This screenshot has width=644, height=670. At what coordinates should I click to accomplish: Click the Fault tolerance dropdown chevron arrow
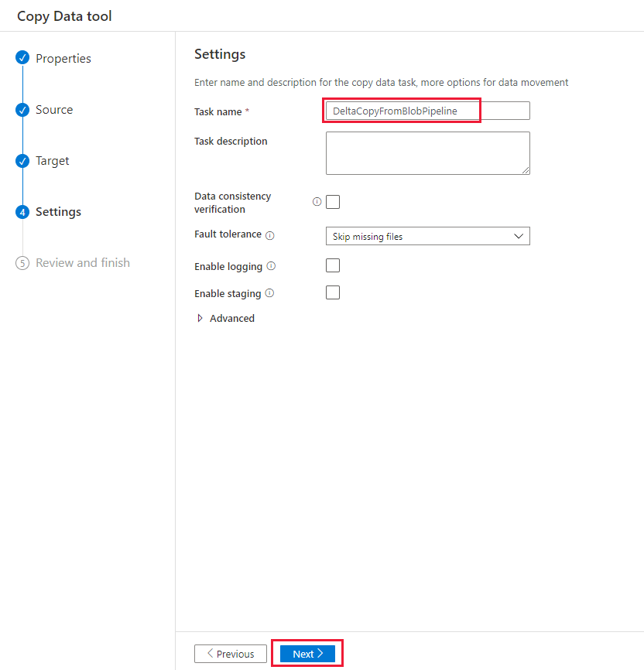(519, 236)
